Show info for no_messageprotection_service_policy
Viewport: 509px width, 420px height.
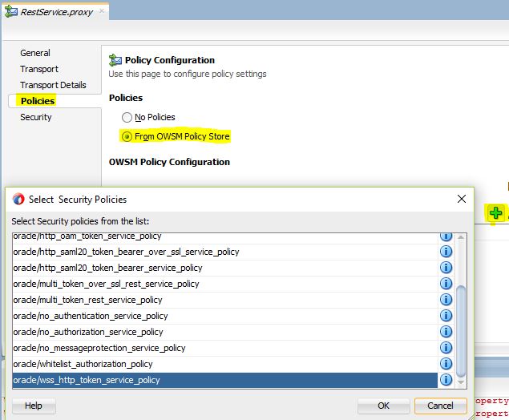pos(446,348)
